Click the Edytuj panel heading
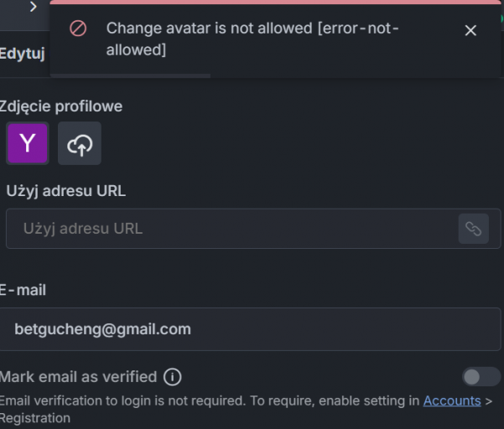Image resolution: width=504 pixels, height=429 pixels. tap(22, 54)
